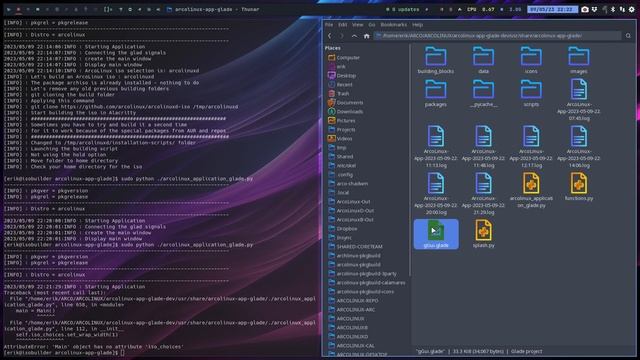
Task: Select the ArcoLinux-App 12:17 log file
Action: click(x=531, y=147)
